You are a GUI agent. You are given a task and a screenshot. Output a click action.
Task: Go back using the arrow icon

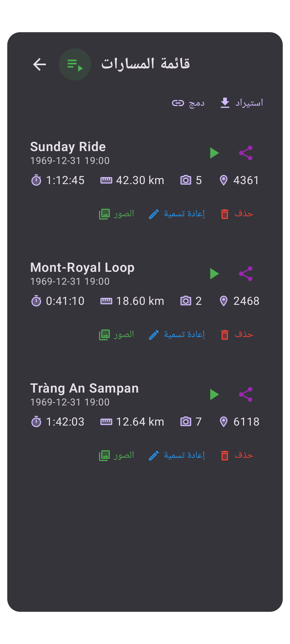[39, 64]
